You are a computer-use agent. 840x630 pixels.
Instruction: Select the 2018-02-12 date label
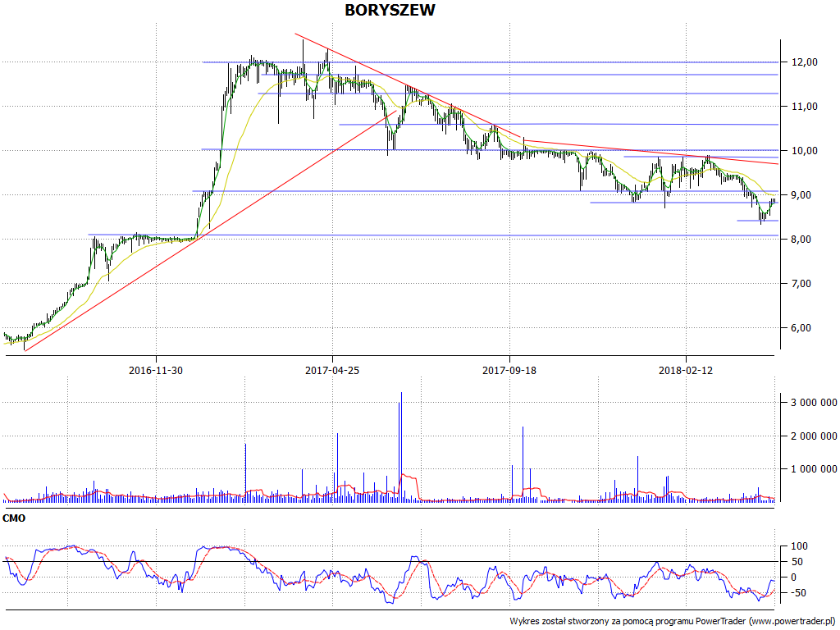(686, 370)
